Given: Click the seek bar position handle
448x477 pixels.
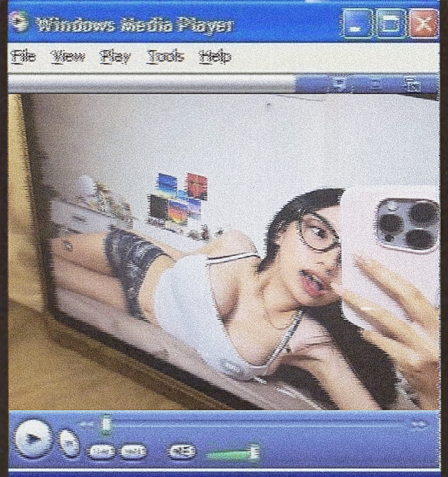Looking at the screenshot, I should coord(106,425).
